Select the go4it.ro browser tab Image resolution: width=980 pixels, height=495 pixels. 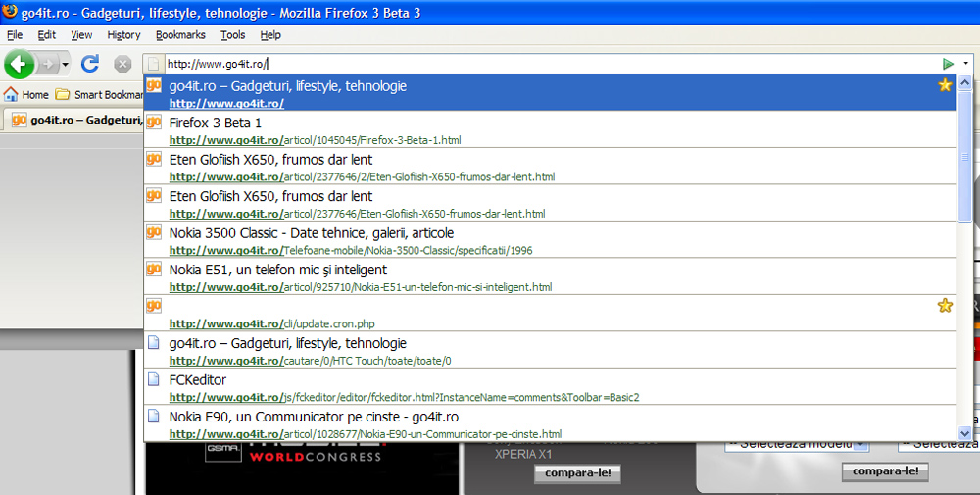click(75, 120)
